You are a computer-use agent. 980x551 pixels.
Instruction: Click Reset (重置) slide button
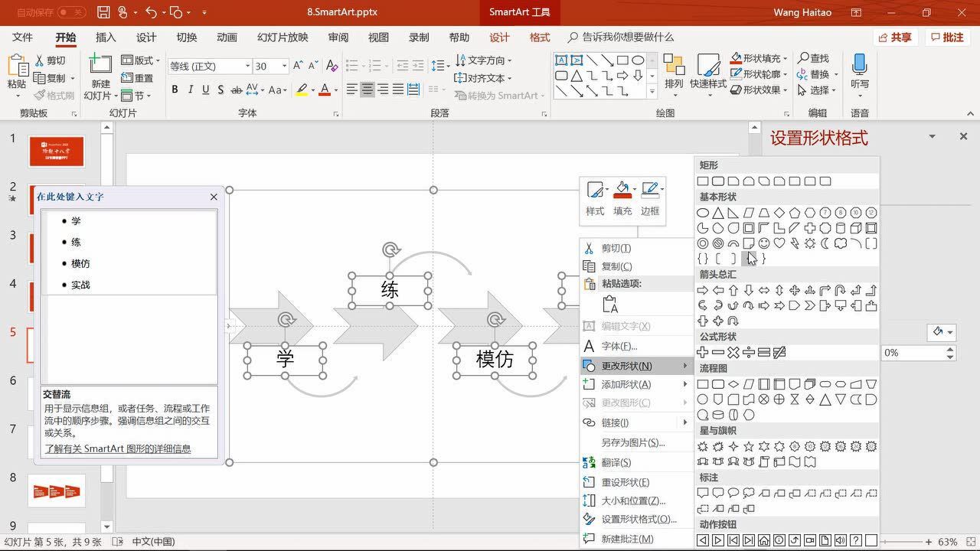click(138, 78)
